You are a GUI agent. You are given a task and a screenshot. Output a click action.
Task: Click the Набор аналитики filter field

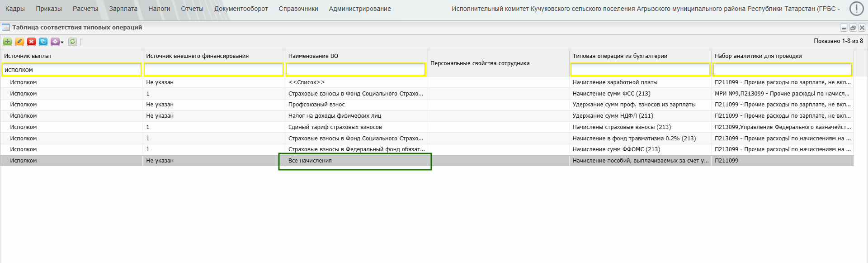coord(782,70)
